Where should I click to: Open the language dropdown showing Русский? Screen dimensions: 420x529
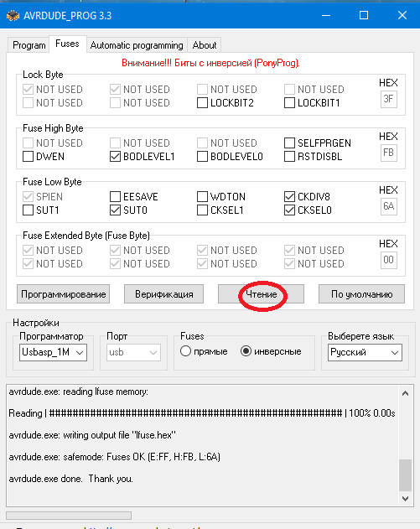pyautogui.click(x=365, y=353)
